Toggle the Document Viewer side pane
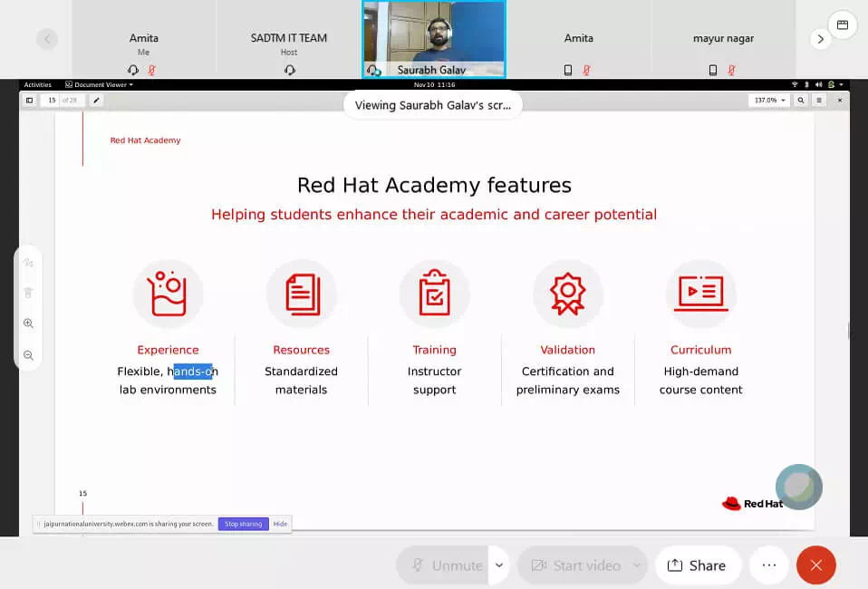This screenshot has width=868, height=589. click(29, 101)
